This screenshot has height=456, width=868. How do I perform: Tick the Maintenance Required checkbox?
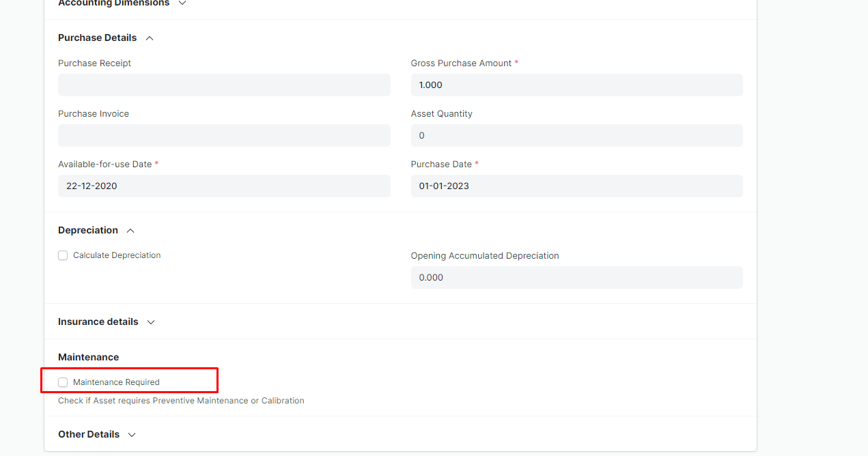pos(63,382)
